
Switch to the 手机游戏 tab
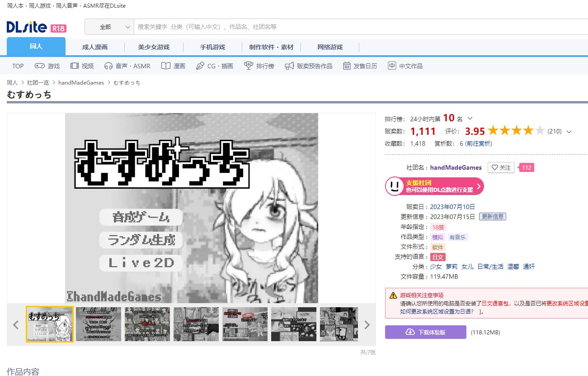coord(213,47)
